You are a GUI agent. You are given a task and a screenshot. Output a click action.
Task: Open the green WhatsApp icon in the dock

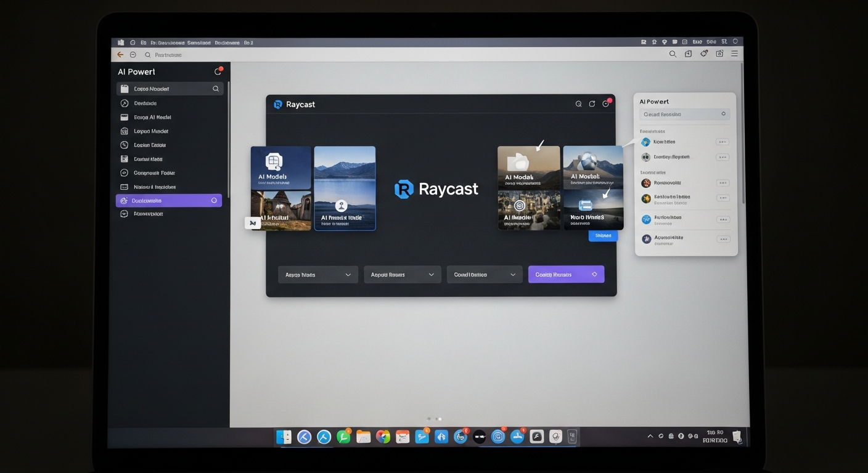coord(343,437)
